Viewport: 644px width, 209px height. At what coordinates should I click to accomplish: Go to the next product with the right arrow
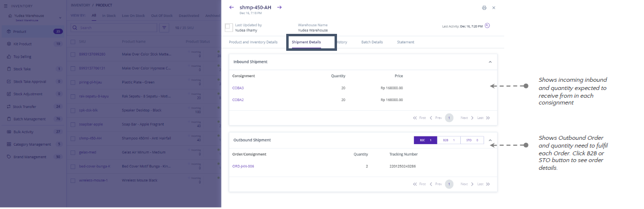point(279,7)
